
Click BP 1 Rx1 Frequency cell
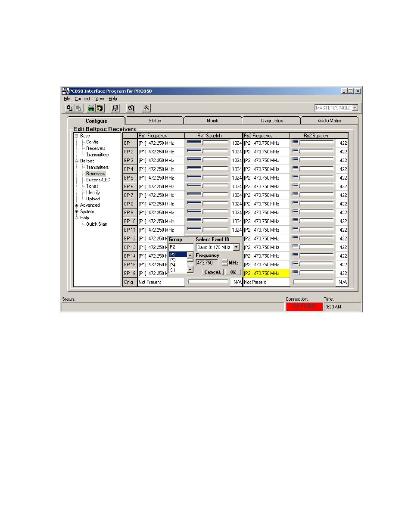coord(161,143)
